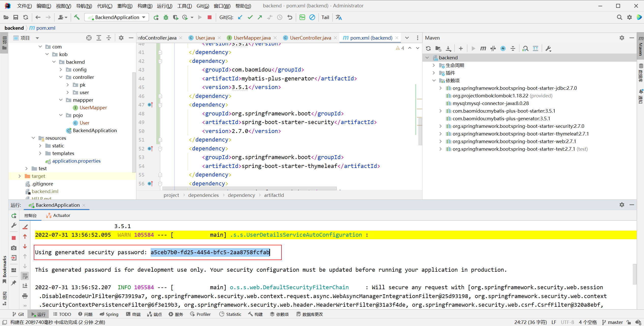Toggle Maven tool window side tab
The image size is (644, 326).
coord(641,46)
